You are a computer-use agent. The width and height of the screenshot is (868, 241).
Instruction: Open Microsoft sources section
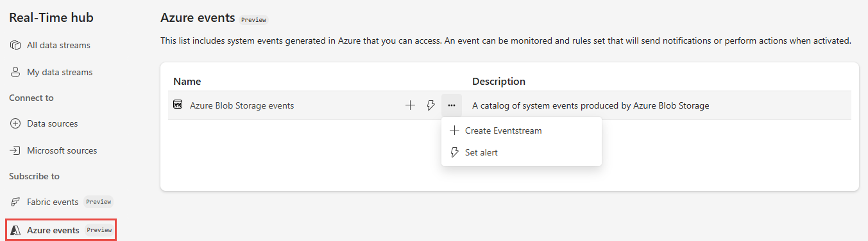62,150
